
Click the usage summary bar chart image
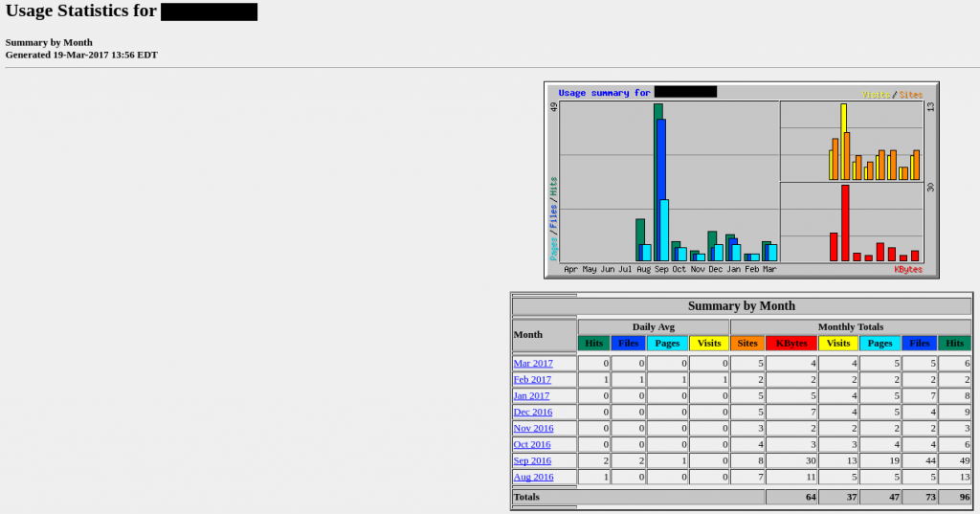(742, 180)
